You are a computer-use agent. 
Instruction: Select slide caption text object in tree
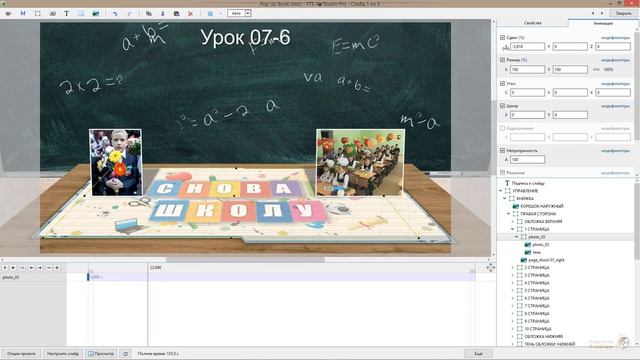(528, 183)
